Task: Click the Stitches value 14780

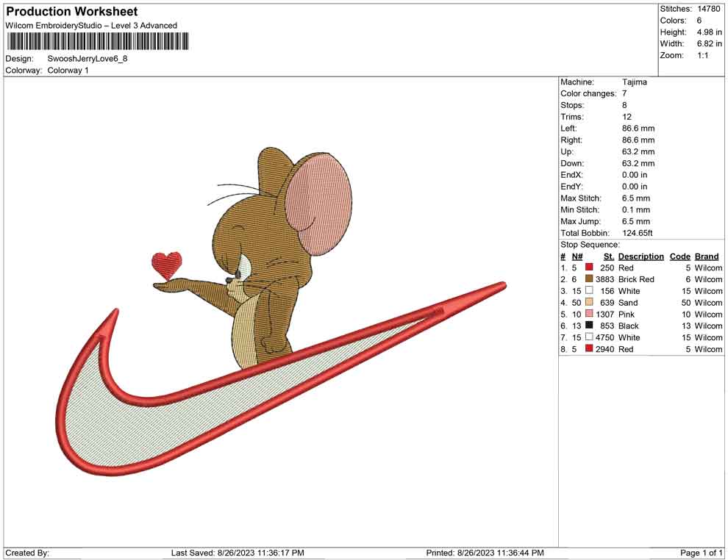Action: [x=708, y=9]
